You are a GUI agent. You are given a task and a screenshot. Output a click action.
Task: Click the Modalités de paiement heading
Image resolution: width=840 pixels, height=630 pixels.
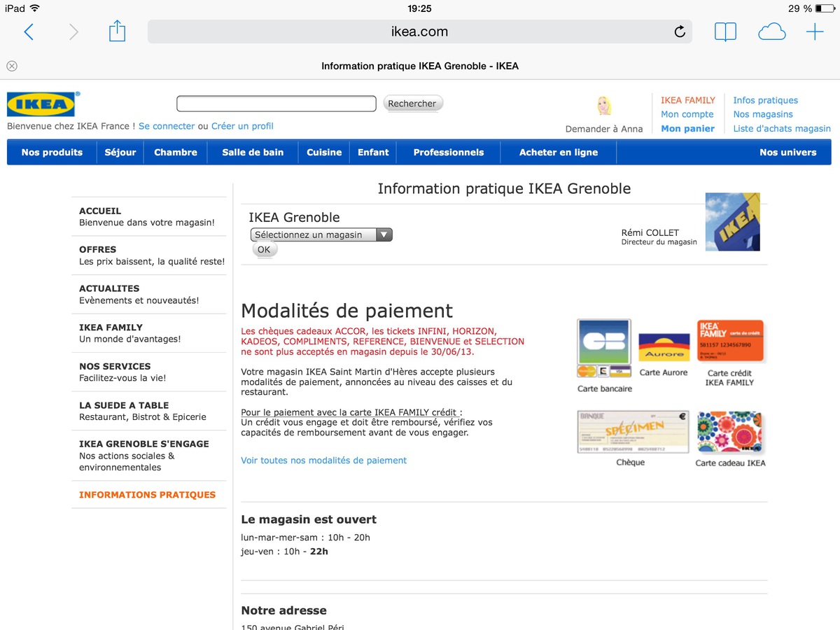click(x=346, y=311)
